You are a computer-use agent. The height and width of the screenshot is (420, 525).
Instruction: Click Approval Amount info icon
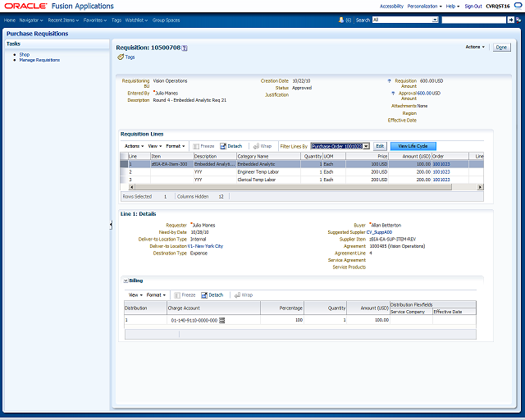[393, 94]
